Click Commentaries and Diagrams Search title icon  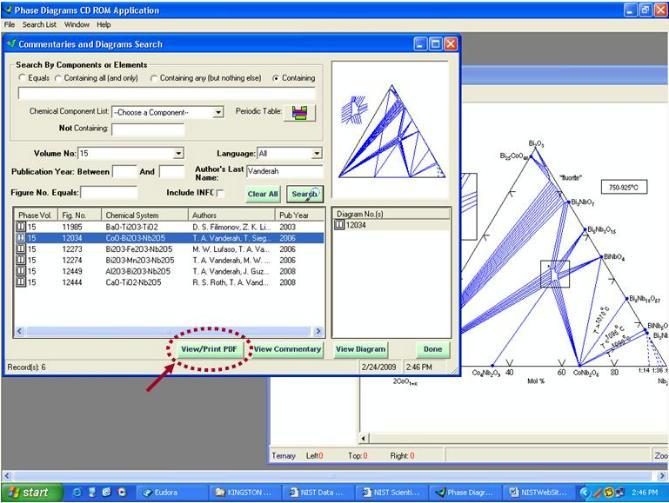(x=12, y=44)
